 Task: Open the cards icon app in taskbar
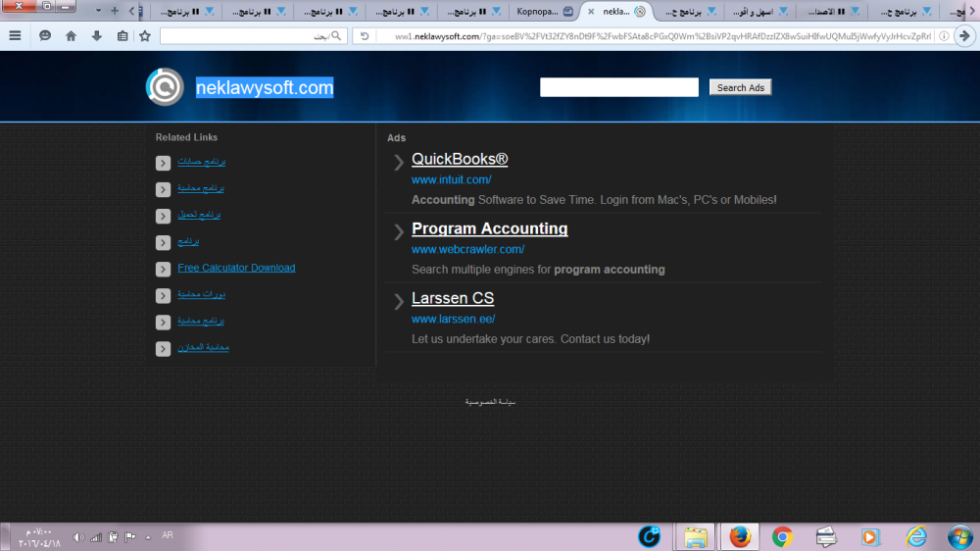(x=826, y=537)
